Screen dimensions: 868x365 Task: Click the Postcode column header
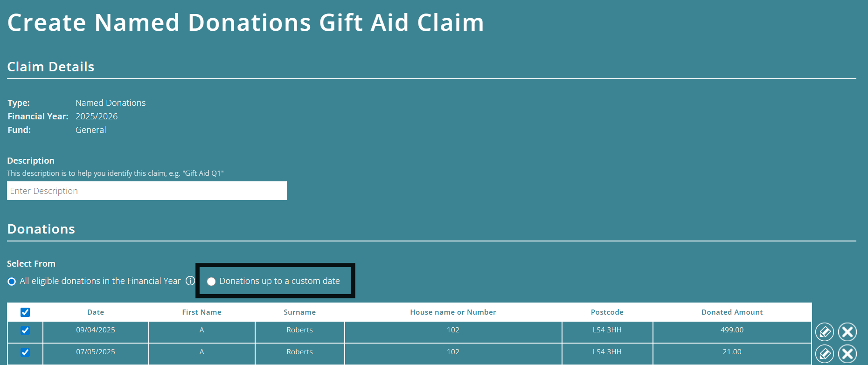click(607, 312)
